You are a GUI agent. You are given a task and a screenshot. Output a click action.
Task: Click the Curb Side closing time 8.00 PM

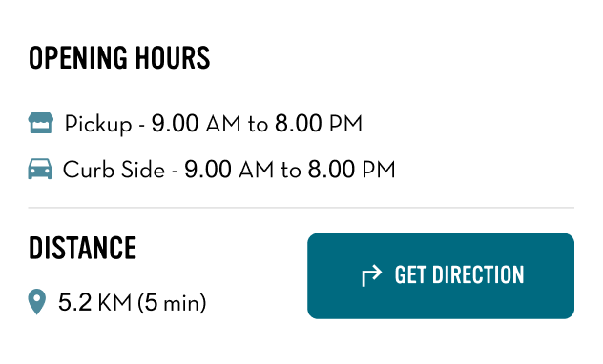pyautogui.click(x=351, y=170)
